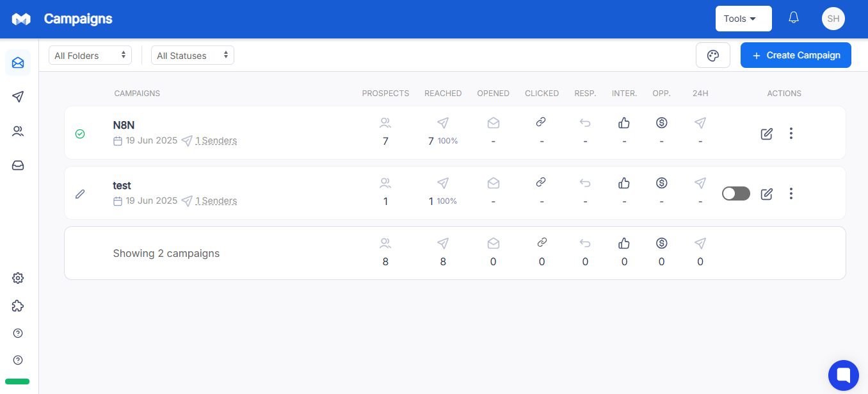Open the inbox tray icon in sidebar
Viewport: 868px width, 394px height.
(x=18, y=165)
